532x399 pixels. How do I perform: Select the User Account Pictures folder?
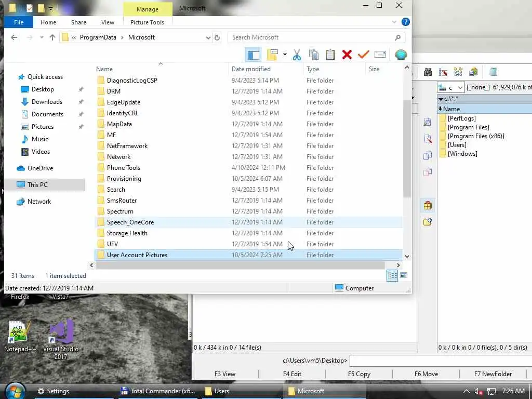[137, 255]
